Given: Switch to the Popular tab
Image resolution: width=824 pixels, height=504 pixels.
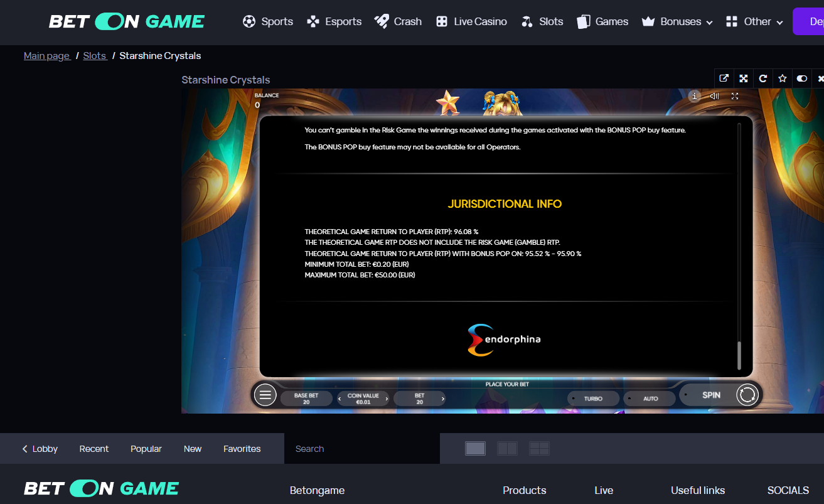Looking at the screenshot, I should (146, 449).
